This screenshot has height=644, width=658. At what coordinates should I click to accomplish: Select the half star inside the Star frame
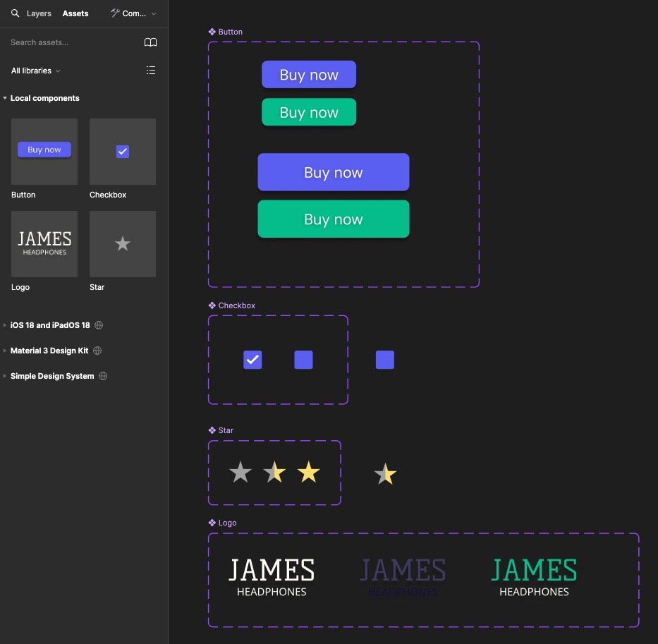tap(274, 472)
